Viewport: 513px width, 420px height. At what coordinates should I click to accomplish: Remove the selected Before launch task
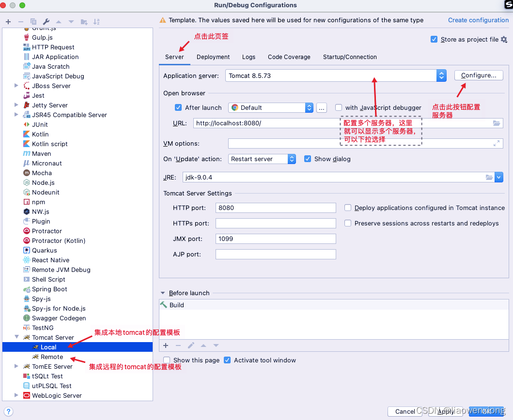pos(178,345)
